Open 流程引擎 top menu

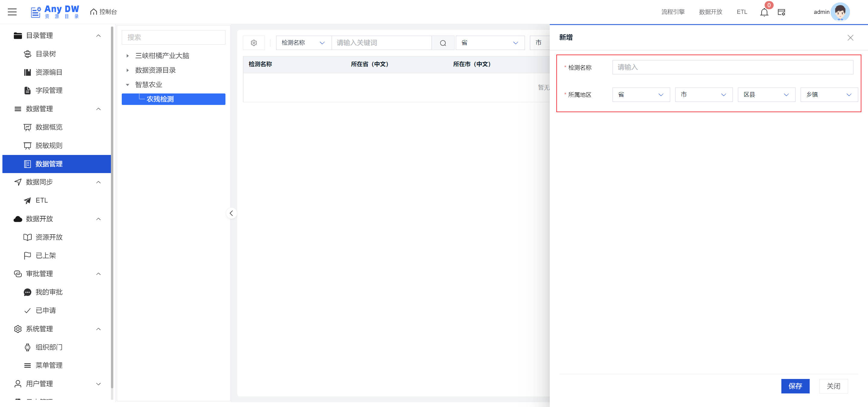tap(673, 12)
